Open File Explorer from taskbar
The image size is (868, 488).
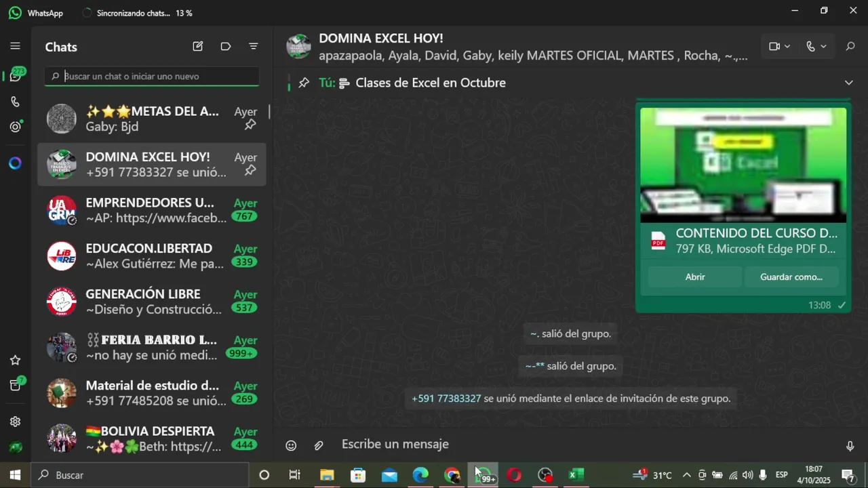(x=327, y=475)
